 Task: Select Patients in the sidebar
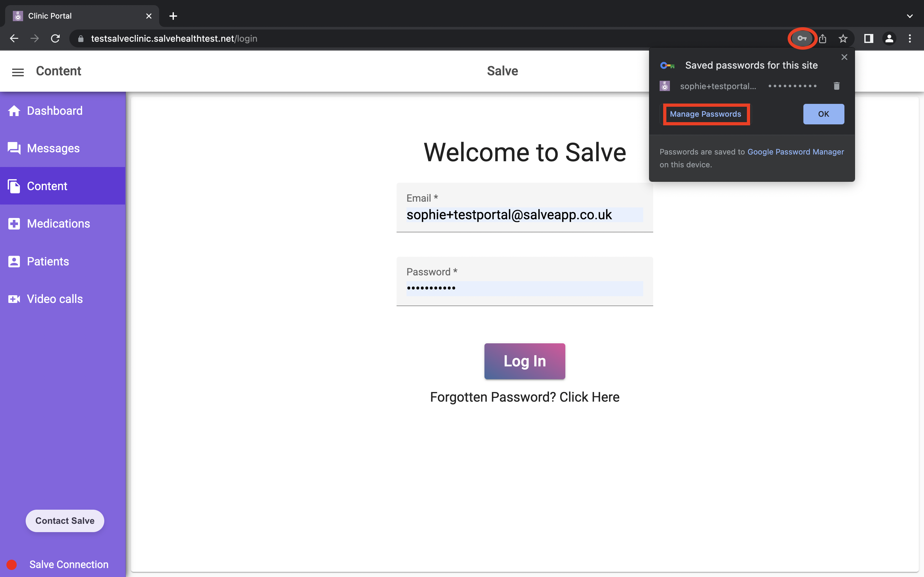(x=48, y=261)
